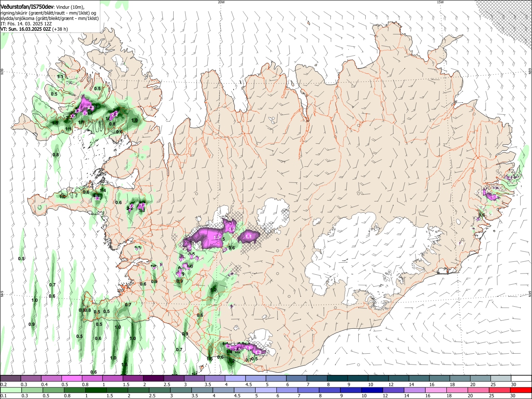The image size is (532, 399).
Task: Click the 15W longitude label
Action: pyautogui.click(x=440, y=2)
